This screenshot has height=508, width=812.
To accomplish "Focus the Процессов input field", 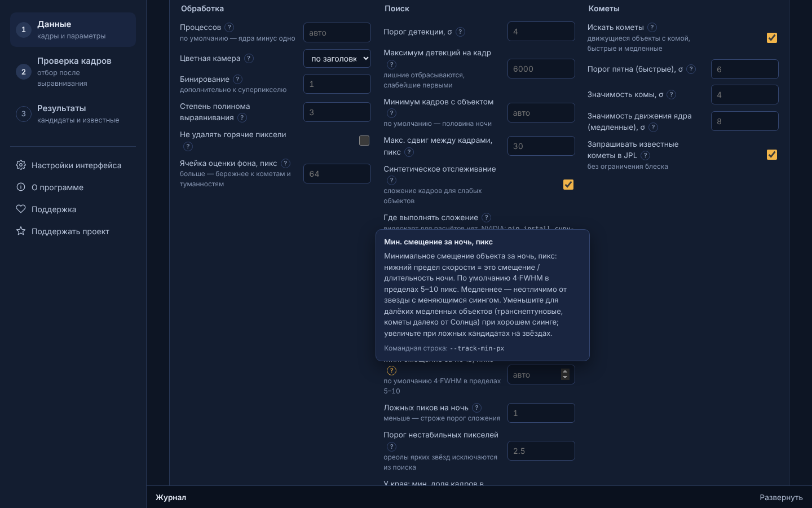I will point(337,33).
